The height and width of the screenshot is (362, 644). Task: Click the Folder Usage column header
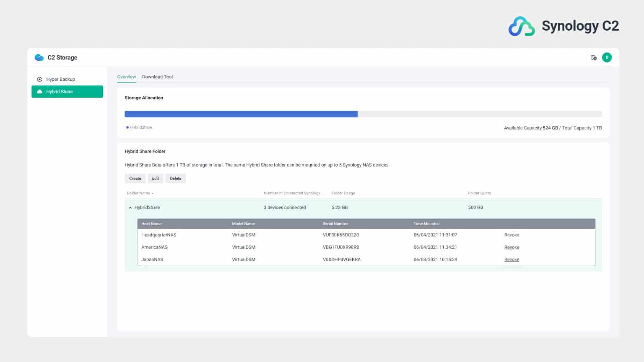343,194
